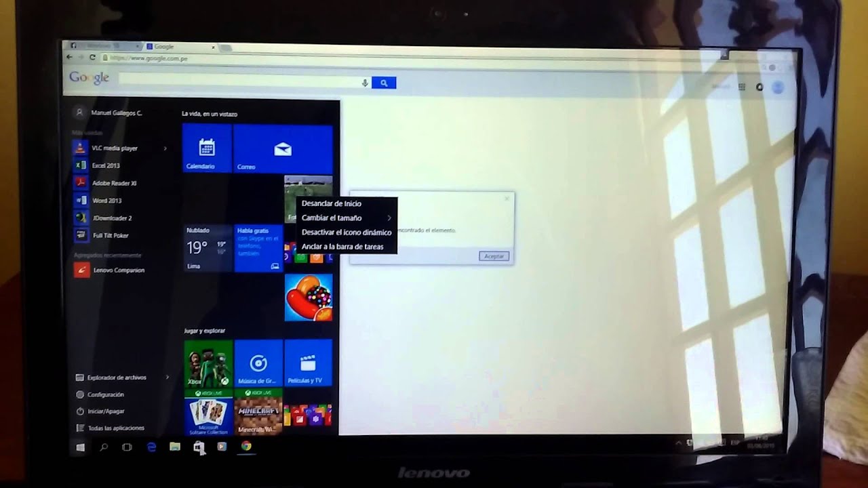868x488 pixels.
Task: Open the Skype Habla gratis tile
Action: (258, 248)
